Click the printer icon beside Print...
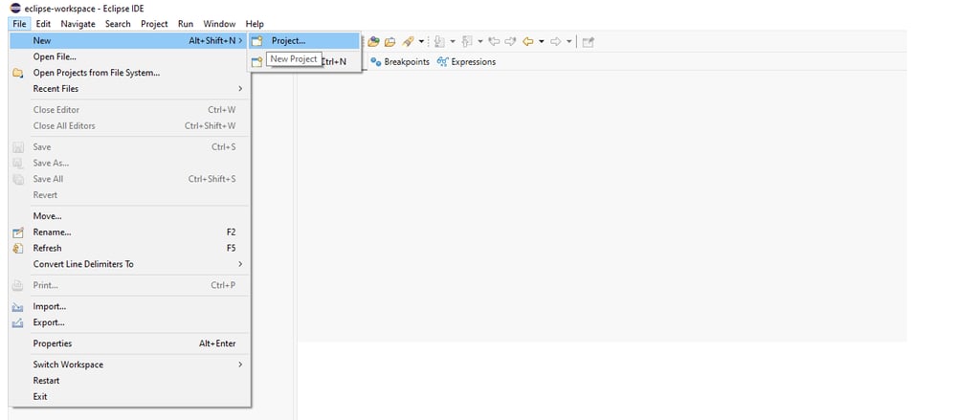Viewport: 980px width, 420px height. 18,286
